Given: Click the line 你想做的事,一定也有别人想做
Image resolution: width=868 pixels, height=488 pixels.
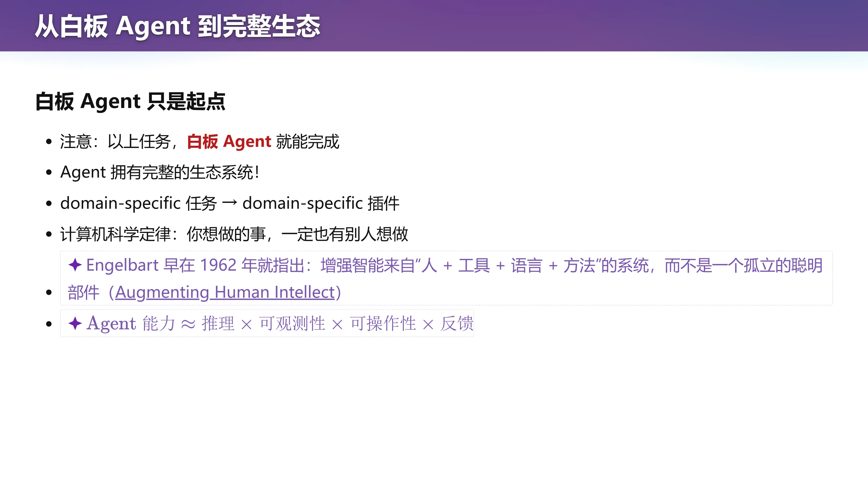Looking at the screenshot, I should click(x=297, y=234).
